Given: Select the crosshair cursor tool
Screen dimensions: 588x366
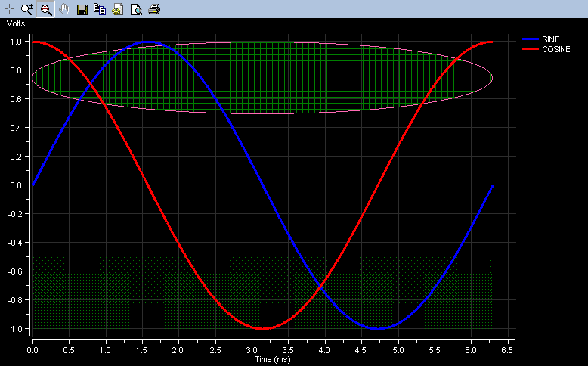Looking at the screenshot, I should pos(9,9).
